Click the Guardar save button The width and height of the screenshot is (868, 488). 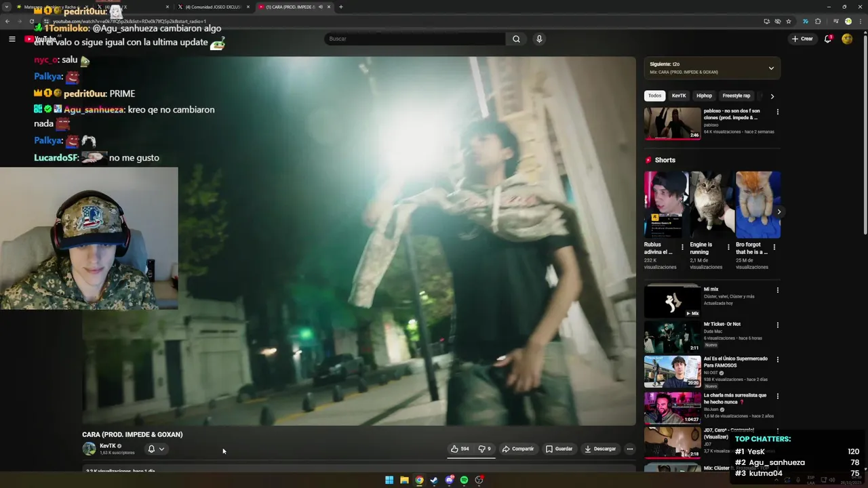[x=559, y=449]
